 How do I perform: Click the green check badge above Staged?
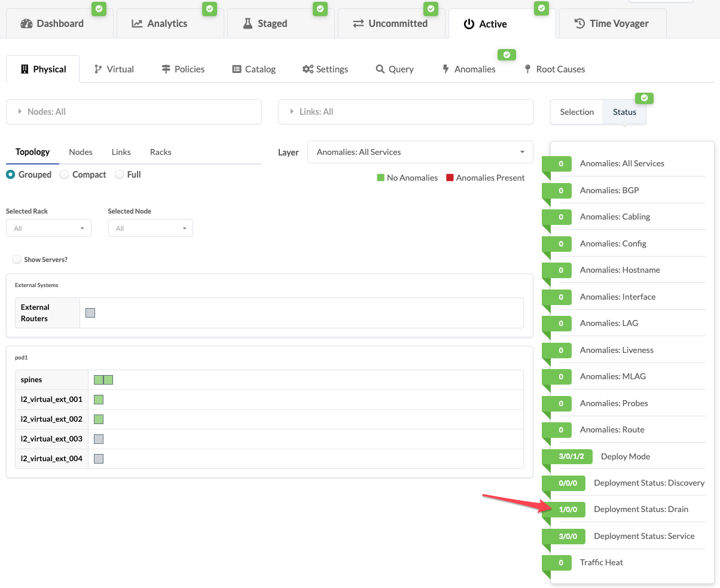coord(321,8)
